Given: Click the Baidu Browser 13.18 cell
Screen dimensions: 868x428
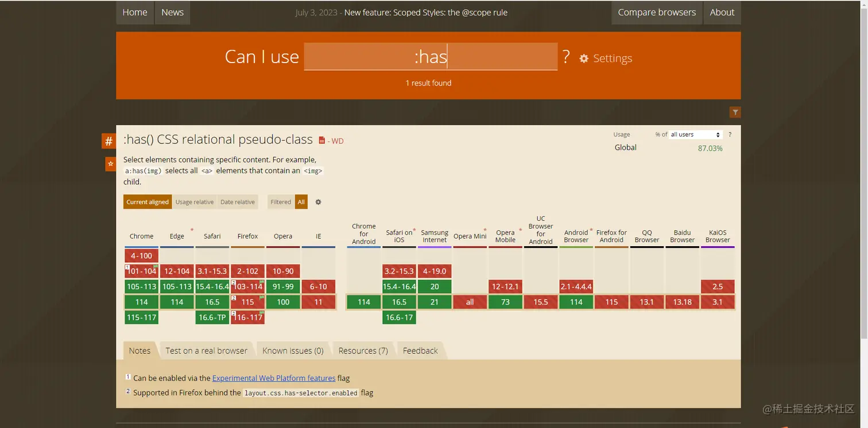Looking at the screenshot, I should coord(682,302).
